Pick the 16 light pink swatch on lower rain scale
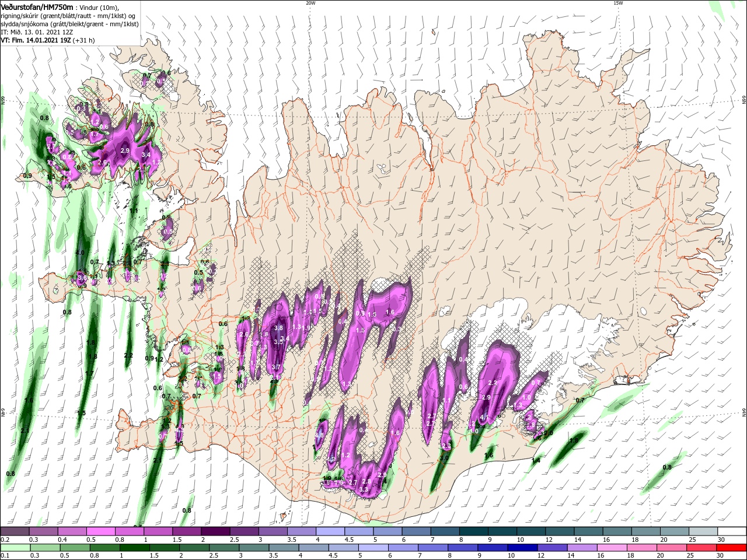Screen dimensions: 747x560 coord(612,548)
